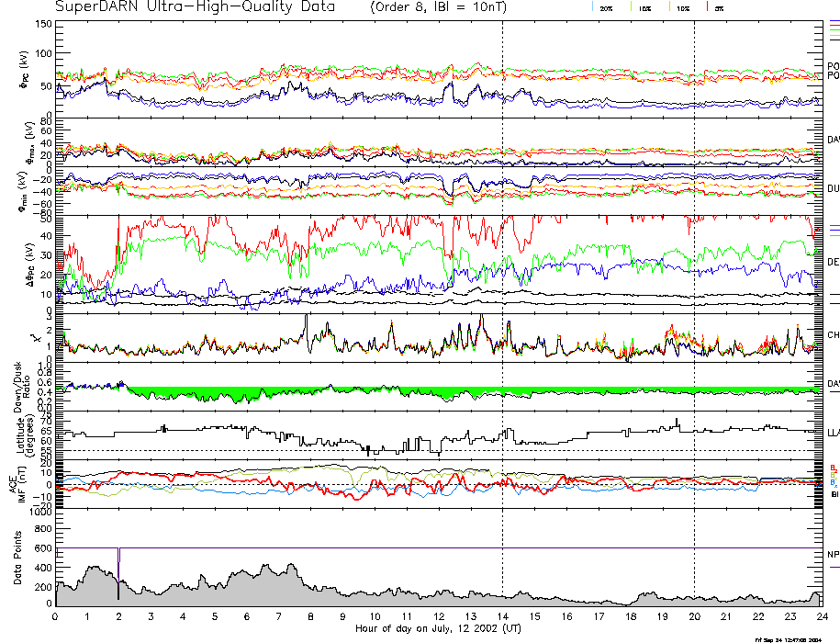Click the purple spike at hour 2
840x643 pixels.
pos(118,562)
